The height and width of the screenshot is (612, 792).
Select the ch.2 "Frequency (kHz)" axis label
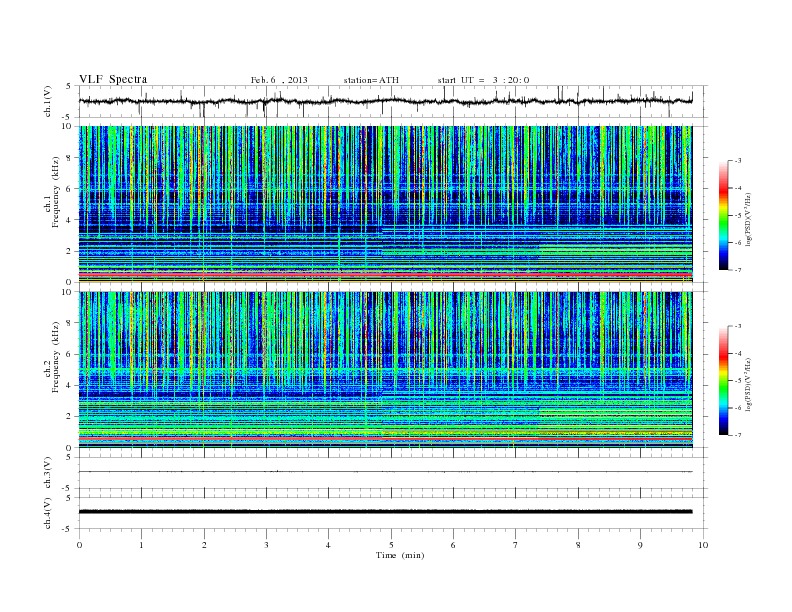coord(55,357)
